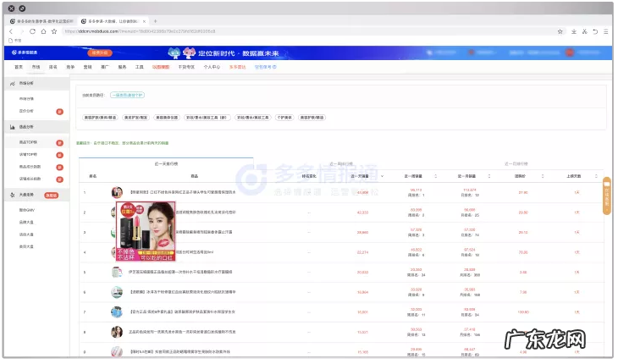The image size is (618, 364).
Task: Sort by the 团购价 column arrows
Action: click(x=544, y=177)
